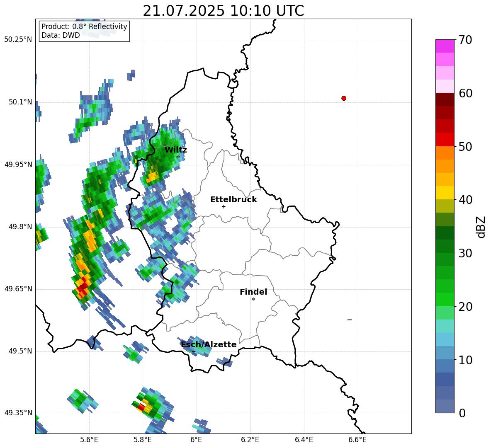Click the 5.8°E longitude tick label
The width and height of the screenshot is (491, 448).
click(143, 440)
